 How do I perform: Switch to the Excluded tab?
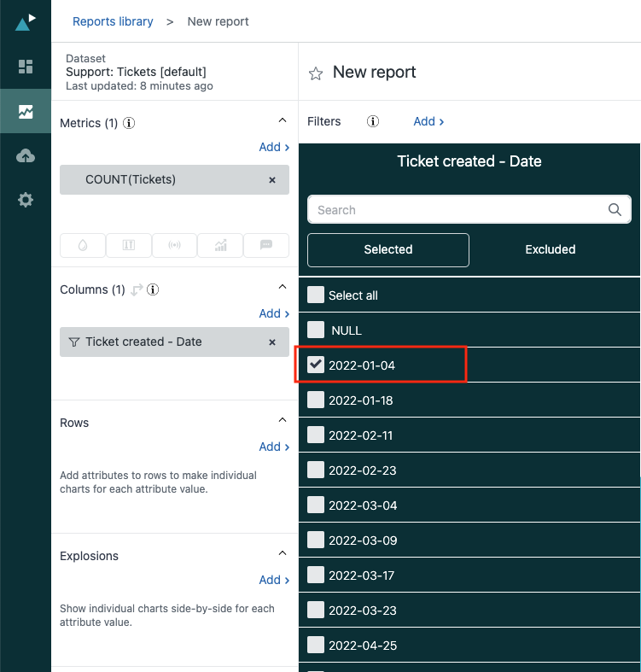click(x=550, y=249)
